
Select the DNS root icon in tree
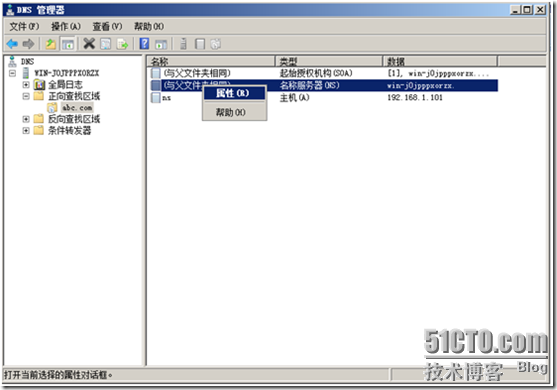(x=12, y=61)
